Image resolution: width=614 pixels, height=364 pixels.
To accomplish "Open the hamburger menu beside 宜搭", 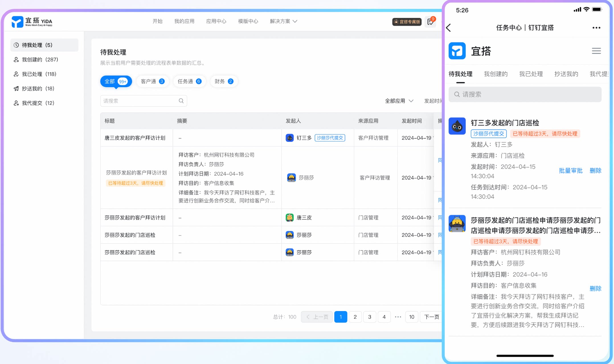I will [596, 51].
